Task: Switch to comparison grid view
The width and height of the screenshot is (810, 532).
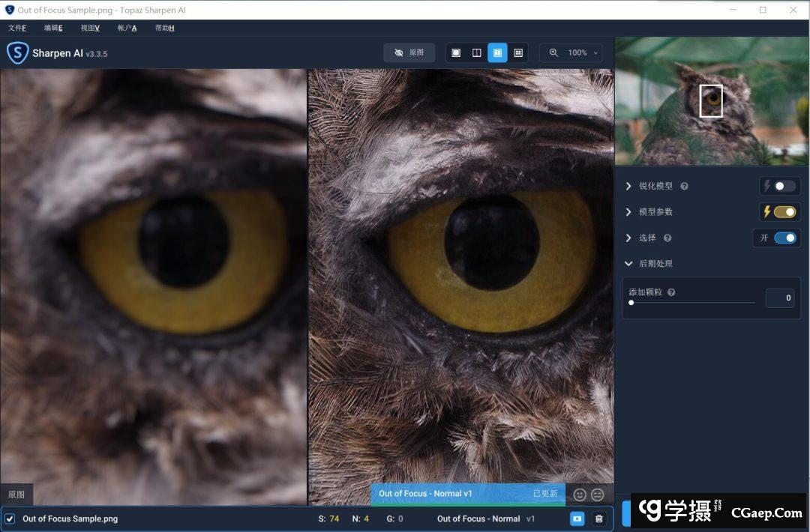Action: click(518, 53)
